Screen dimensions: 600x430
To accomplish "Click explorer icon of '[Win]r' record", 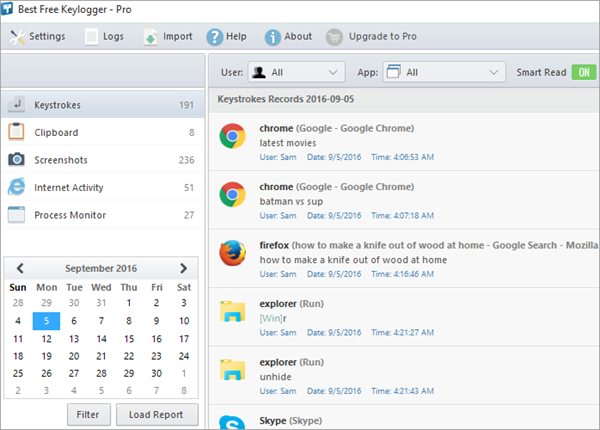I will point(232,311).
